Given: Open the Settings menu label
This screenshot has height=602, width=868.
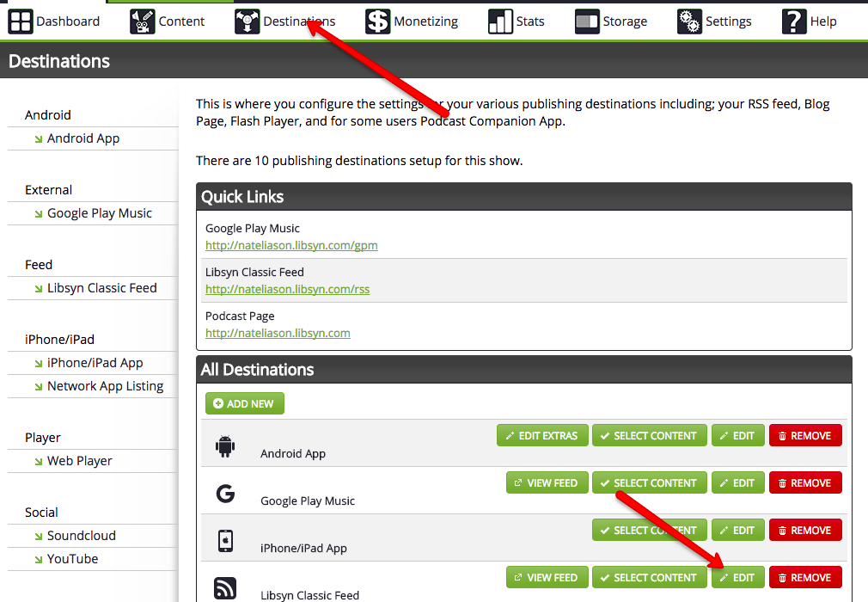Looking at the screenshot, I should point(728,21).
